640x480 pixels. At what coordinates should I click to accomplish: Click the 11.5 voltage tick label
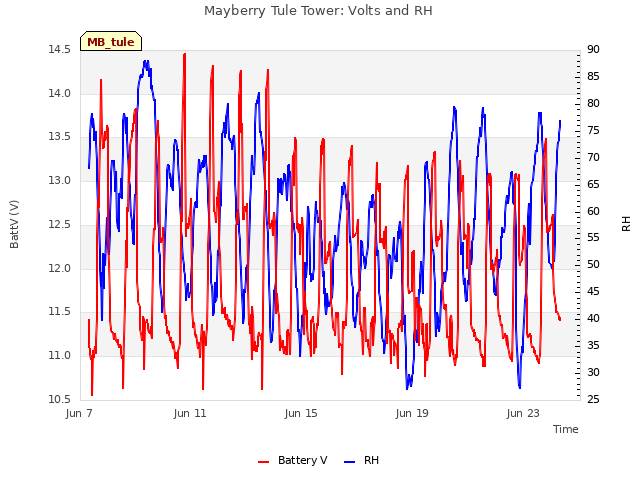(x=60, y=312)
